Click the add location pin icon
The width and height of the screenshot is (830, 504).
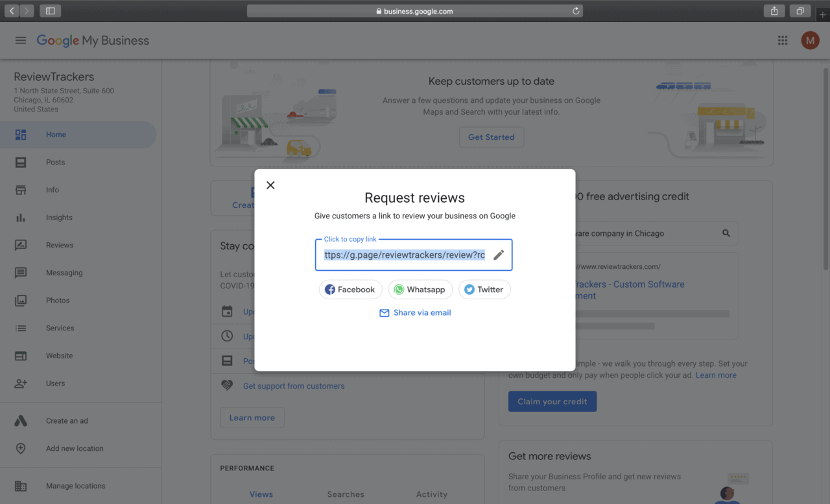click(21, 448)
